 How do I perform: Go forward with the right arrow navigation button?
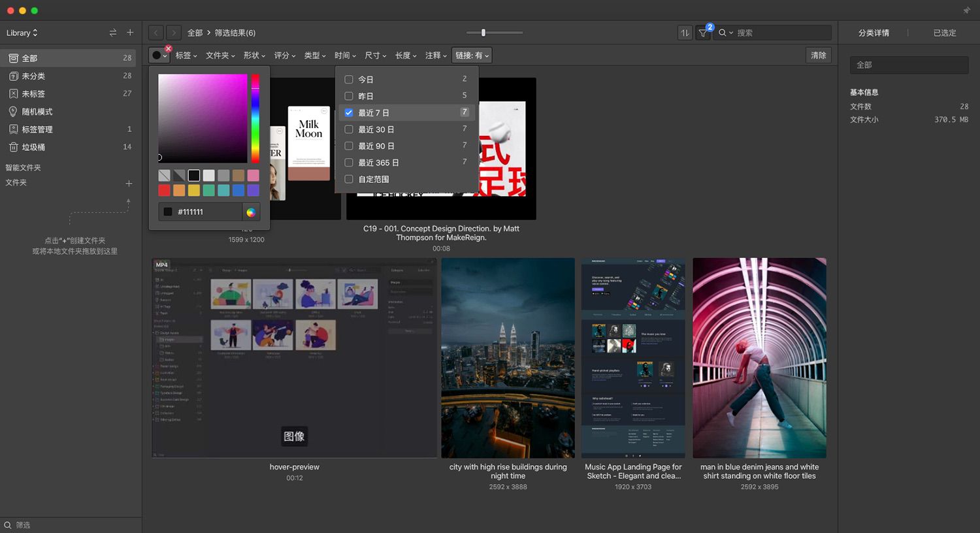pyautogui.click(x=173, y=33)
